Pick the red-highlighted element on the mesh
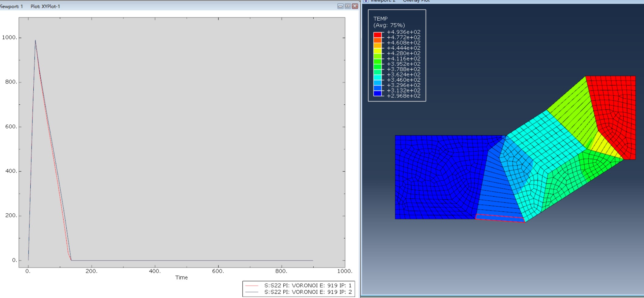Image resolution: width=644 pixels, height=298 pixels. 500,218
